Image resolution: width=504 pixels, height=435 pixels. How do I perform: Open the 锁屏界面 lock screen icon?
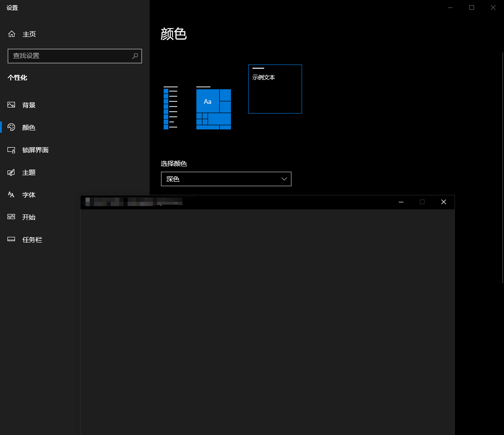pos(11,150)
